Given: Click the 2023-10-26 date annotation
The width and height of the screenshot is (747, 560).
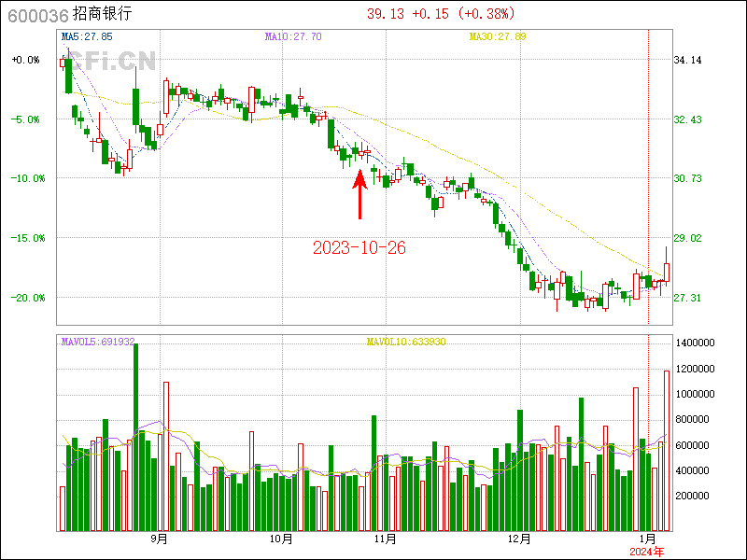Looking at the screenshot, I should pos(359,247).
